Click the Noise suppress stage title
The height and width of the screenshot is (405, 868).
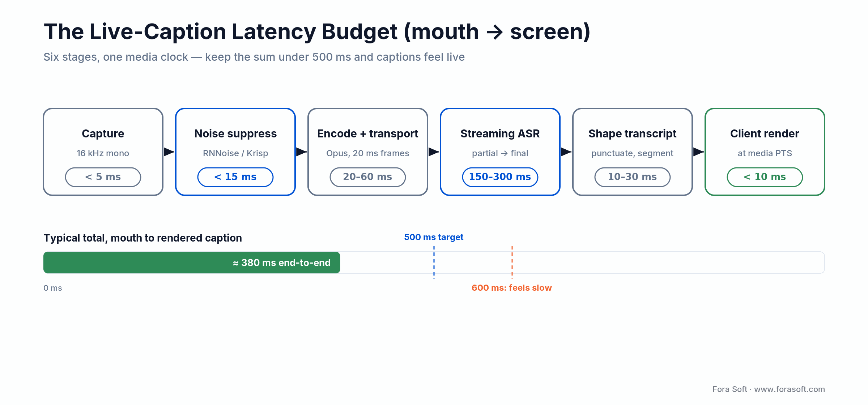[235, 133]
